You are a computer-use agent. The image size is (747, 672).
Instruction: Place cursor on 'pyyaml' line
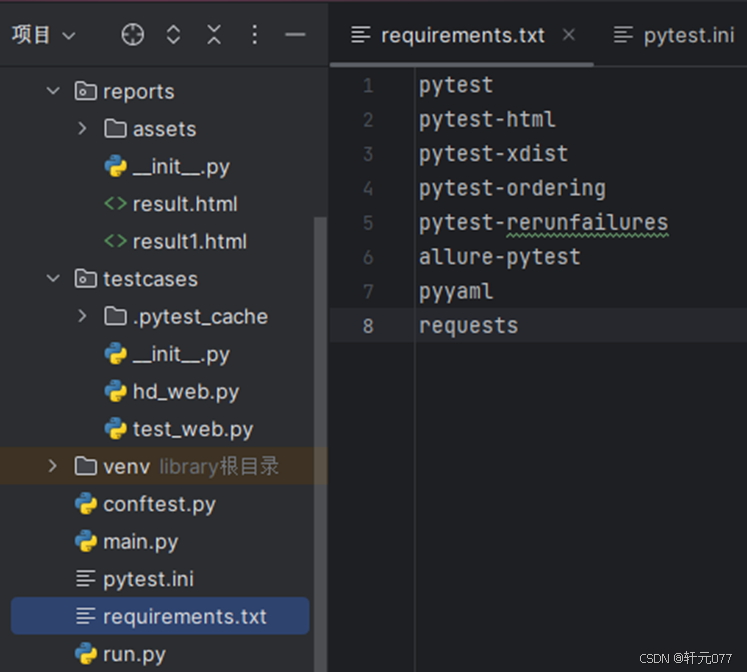[455, 291]
